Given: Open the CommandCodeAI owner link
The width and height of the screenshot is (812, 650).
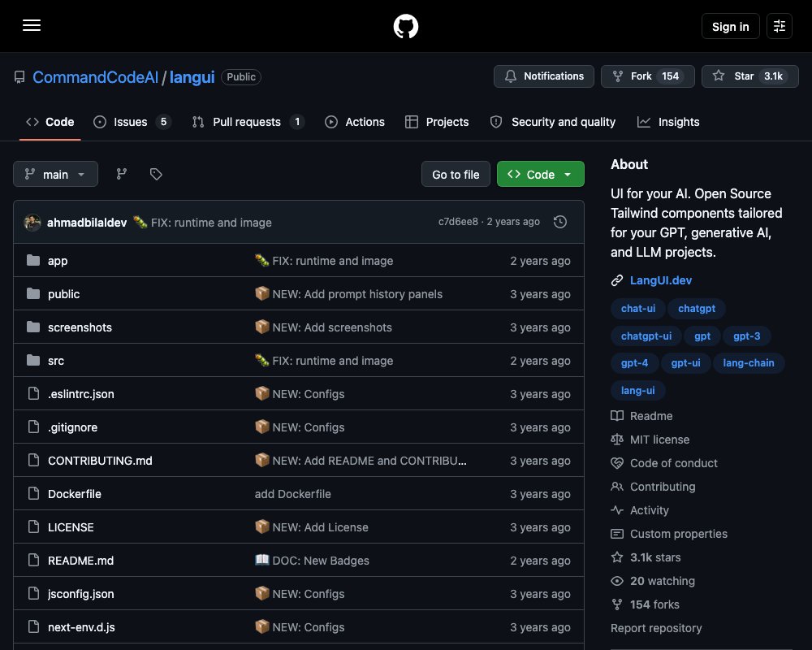Looking at the screenshot, I should click(95, 77).
